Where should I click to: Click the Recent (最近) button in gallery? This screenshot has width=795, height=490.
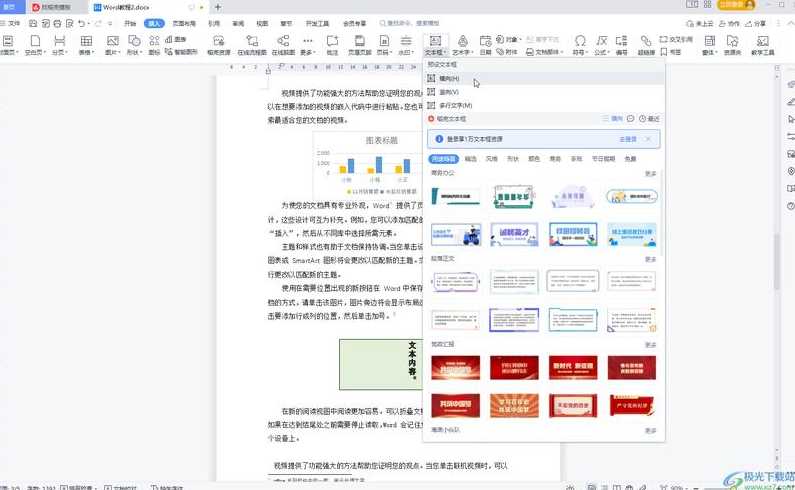tap(649, 119)
